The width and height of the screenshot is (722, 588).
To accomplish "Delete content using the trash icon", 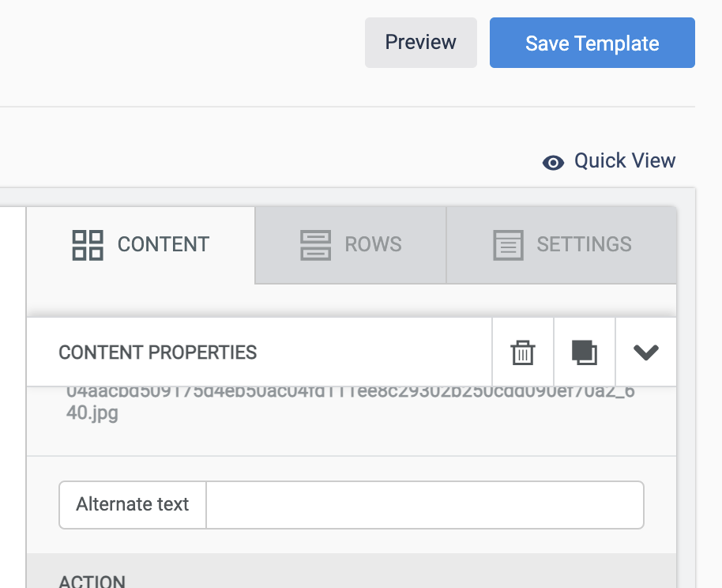I will tap(523, 352).
